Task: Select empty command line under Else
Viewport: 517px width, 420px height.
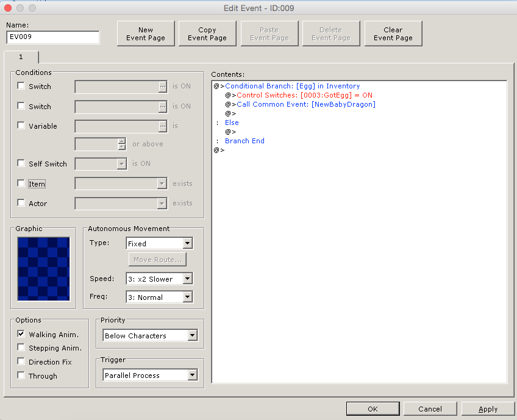Action: coord(230,132)
